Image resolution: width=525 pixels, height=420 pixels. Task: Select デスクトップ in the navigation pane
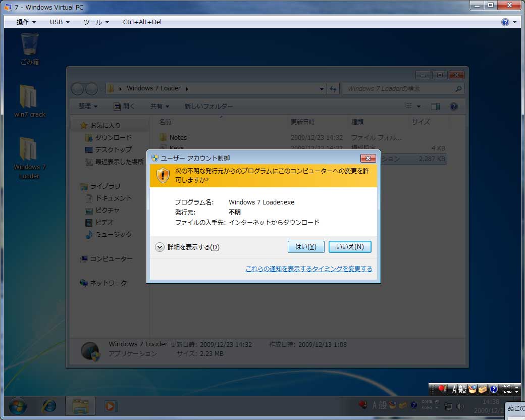point(109,150)
